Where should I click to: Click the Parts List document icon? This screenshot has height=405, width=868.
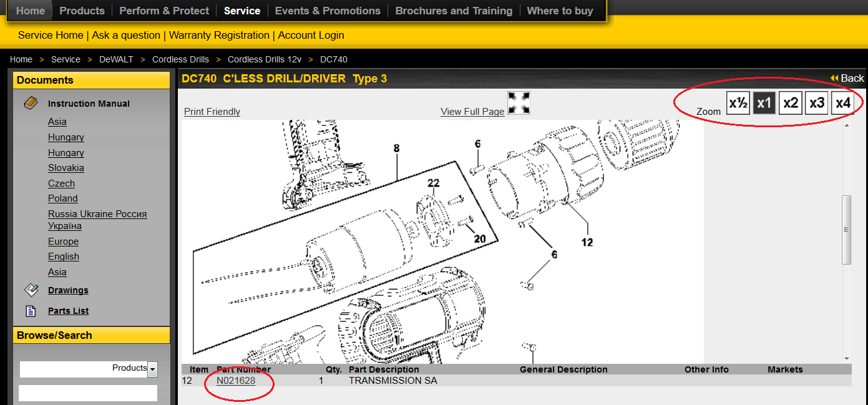(31, 310)
